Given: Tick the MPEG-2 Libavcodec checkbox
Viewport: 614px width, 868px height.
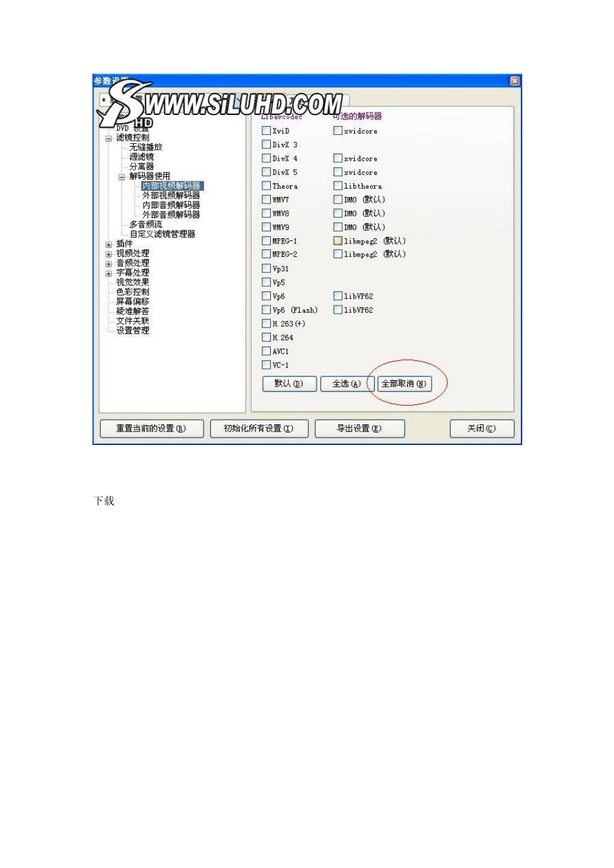Looking at the screenshot, I should (x=266, y=254).
